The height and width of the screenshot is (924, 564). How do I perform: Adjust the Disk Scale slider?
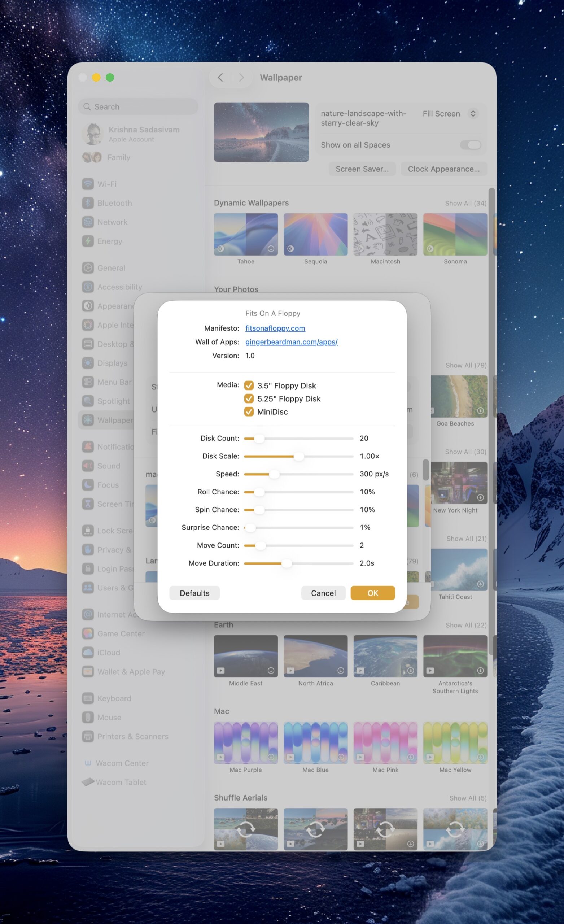point(298,456)
